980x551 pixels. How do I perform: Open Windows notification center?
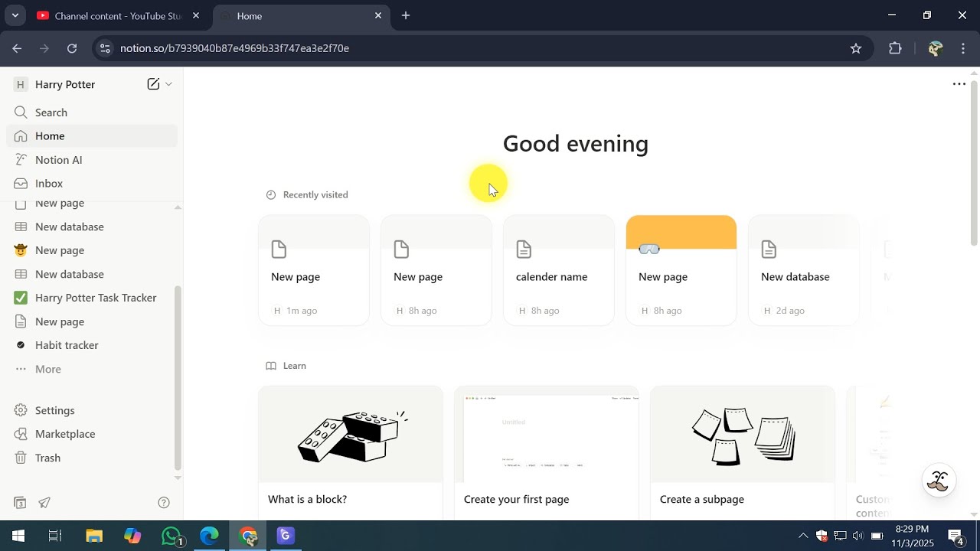coord(956,536)
